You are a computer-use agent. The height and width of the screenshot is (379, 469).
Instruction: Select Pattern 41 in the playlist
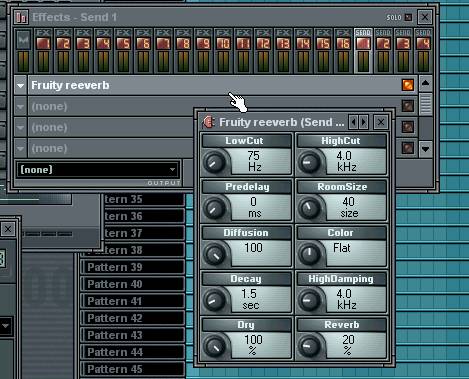click(133, 301)
